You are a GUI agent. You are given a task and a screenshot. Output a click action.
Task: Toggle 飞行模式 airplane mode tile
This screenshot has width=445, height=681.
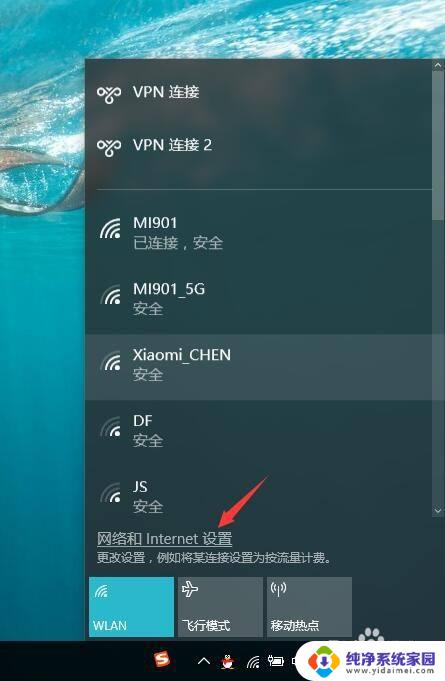pos(221,607)
